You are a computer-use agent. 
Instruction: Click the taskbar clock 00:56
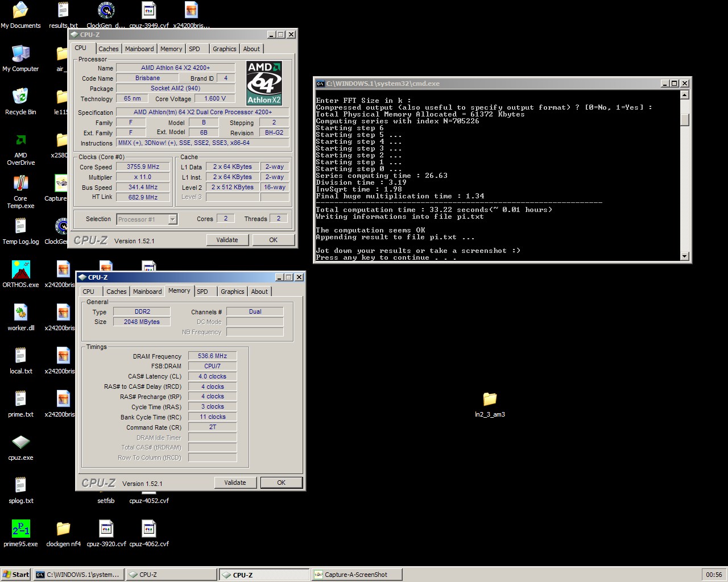click(714, 575)
